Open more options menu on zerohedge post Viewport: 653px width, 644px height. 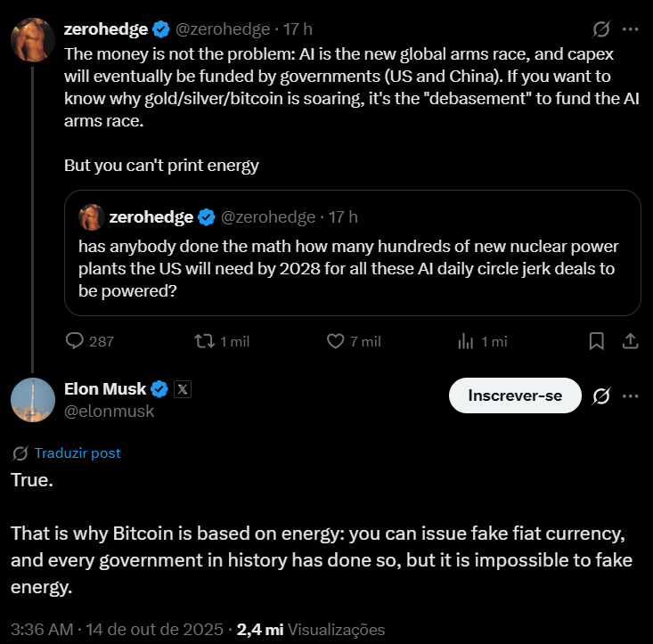pos(630,29)
